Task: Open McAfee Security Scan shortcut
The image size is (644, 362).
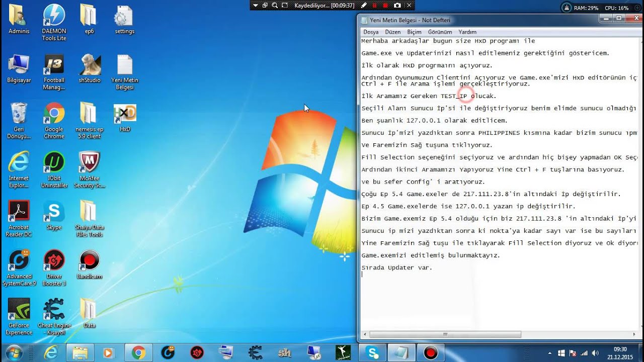Action: [x=90, y=170]
